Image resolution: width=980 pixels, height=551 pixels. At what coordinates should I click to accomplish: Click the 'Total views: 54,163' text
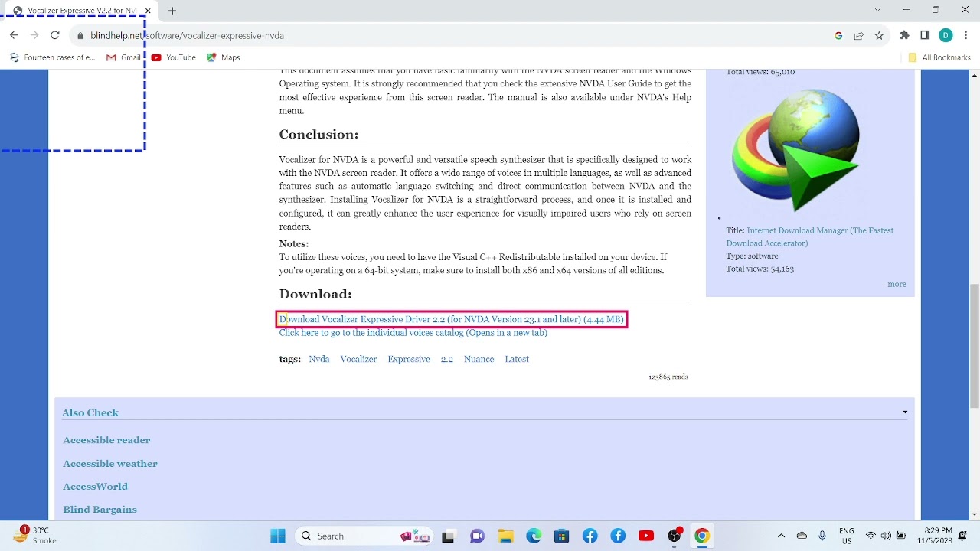point(759,269)
